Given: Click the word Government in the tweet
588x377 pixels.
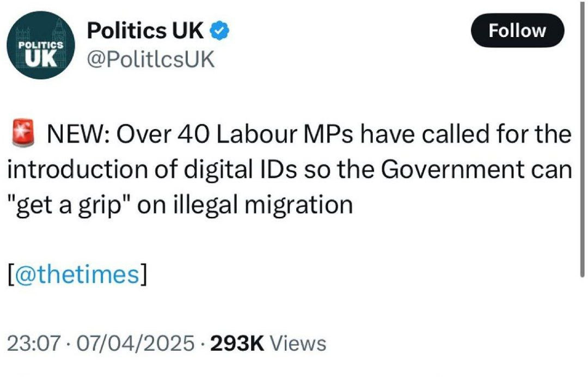Looking at the screenshot, I should 453,171.
